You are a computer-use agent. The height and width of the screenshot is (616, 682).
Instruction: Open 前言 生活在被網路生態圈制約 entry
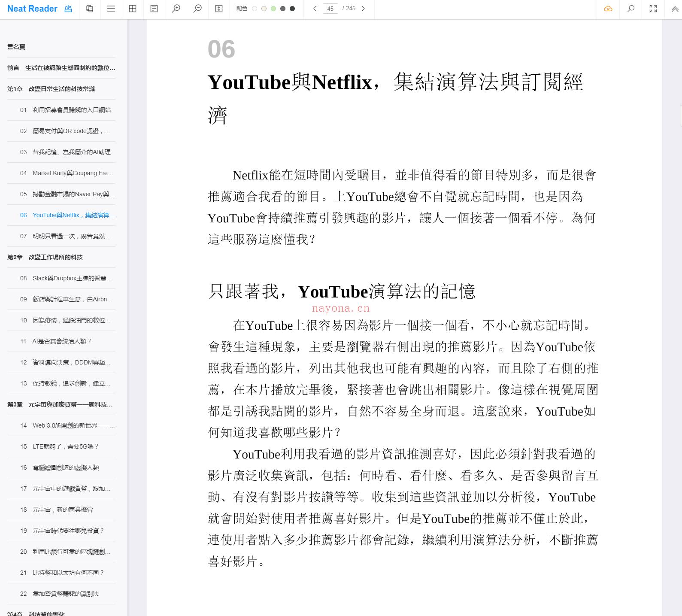(x=61, y=68)
